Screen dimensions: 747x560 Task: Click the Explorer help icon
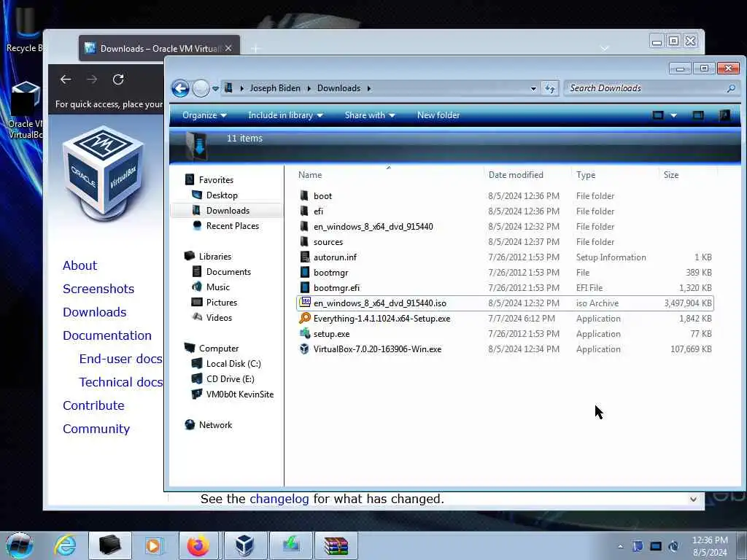point(724,115)
